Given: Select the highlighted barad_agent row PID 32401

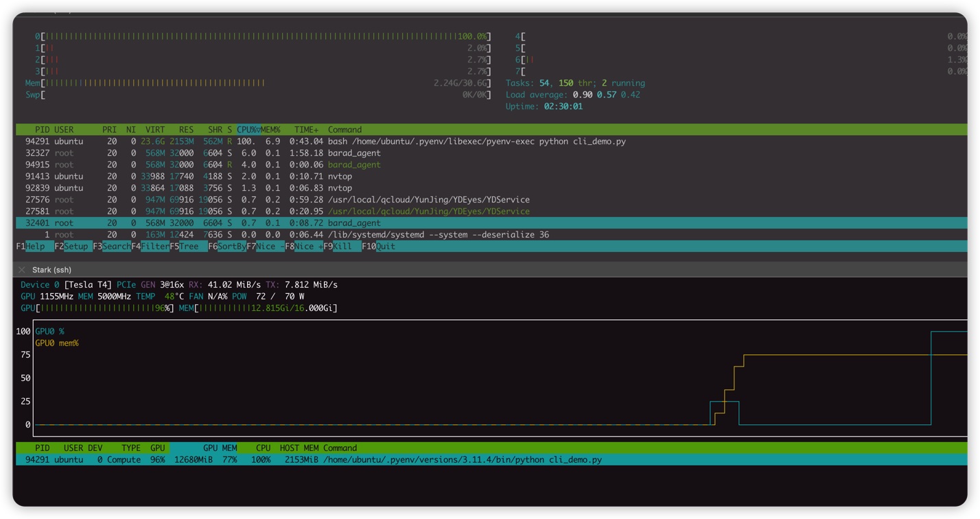Looking at the screenshot, I should [x=353, y=223].
